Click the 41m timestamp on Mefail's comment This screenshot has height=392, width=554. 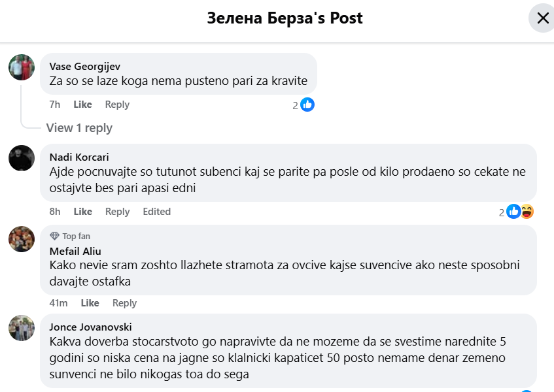[x=58, y=303]
